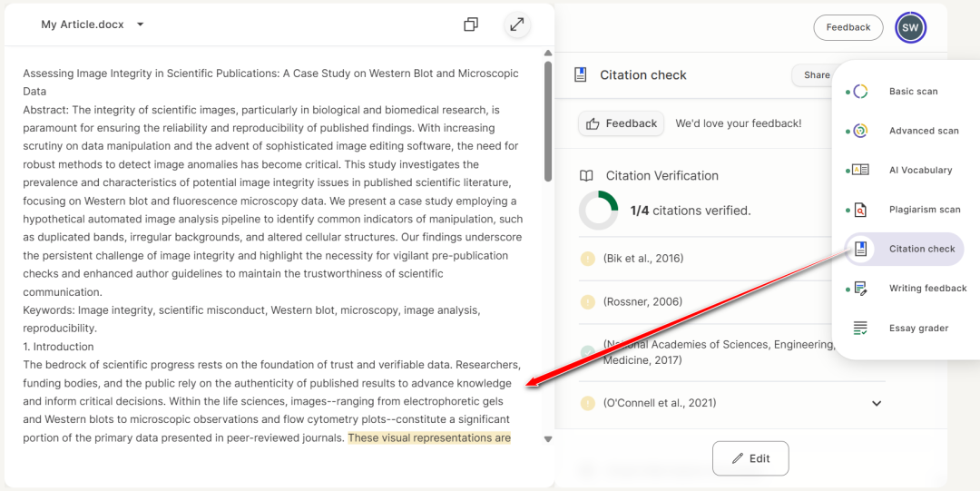Screen dimensions: 980x491
Task: Open the Bik et al., 2016 citation
Action: (x=643, y=259)
